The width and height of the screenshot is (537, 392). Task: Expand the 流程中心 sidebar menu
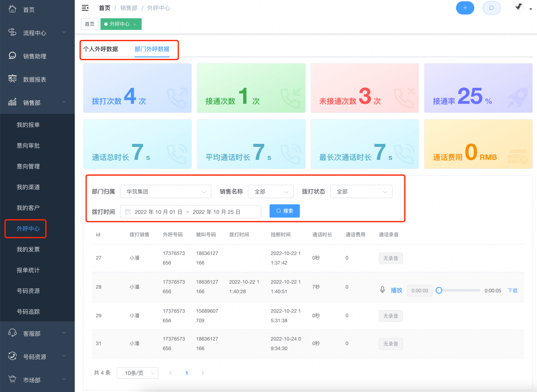[x=35, y=33]
